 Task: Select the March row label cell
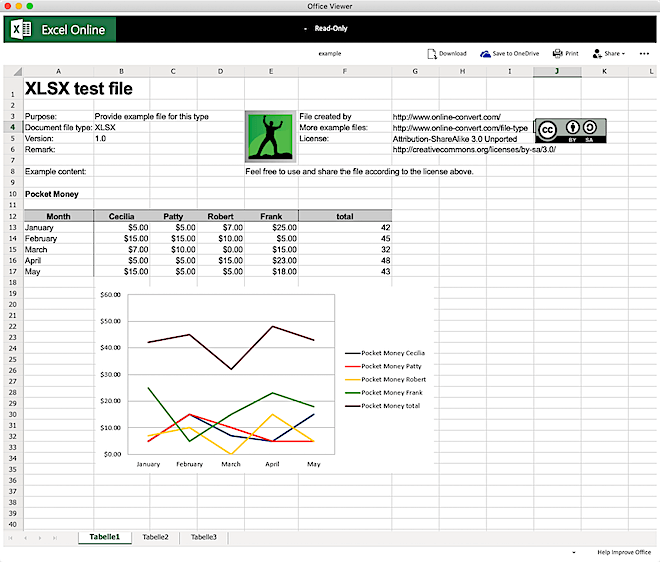[59, 249]
